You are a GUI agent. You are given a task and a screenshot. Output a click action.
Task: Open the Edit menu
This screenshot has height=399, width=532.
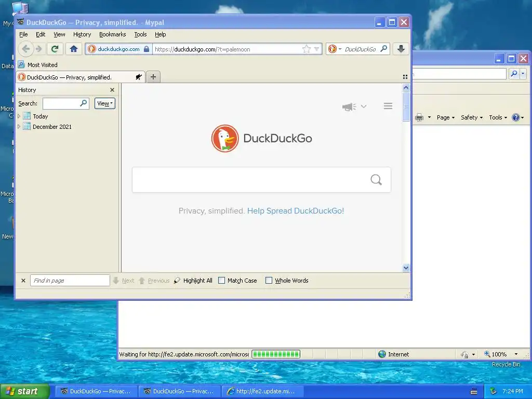tap(41, 34)
